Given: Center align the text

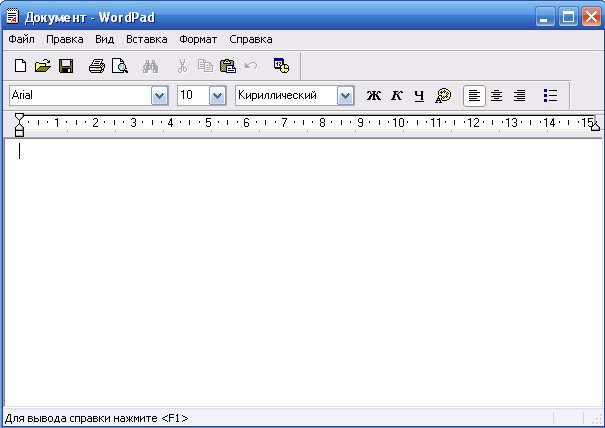Looking at the screenshot, I should (x=497, y=96).
